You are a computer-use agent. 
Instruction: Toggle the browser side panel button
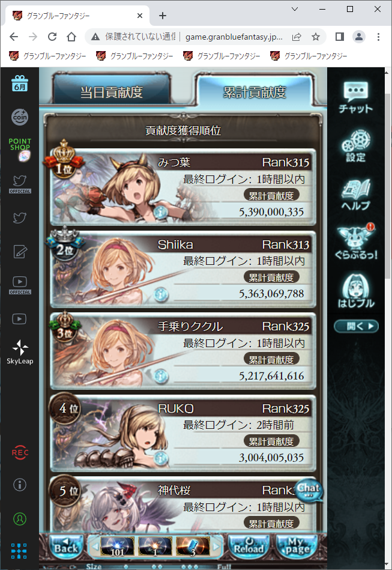[x=339, y=37]
